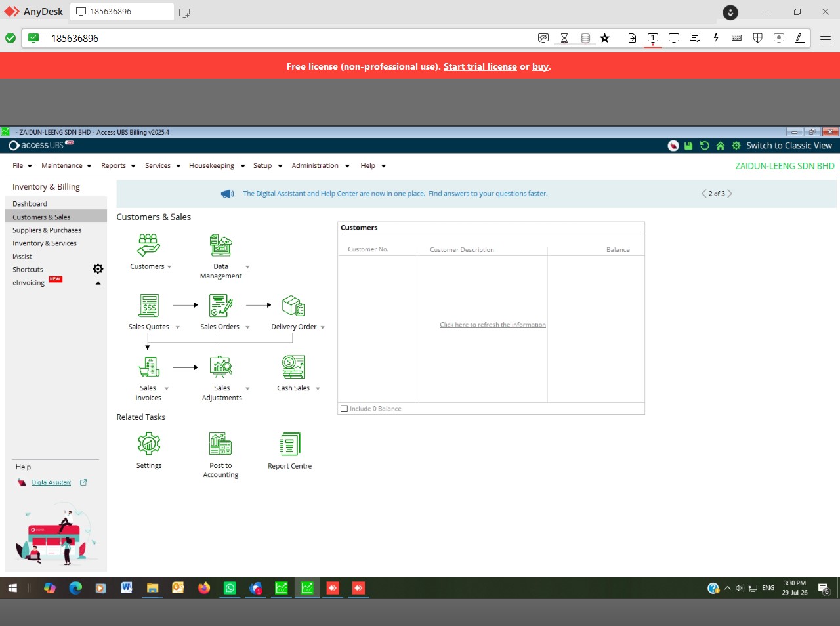Screen dimensions: 840x626
Task: Toggle AnyDesk privacy screen icon
Action: (x=543, y=38)
